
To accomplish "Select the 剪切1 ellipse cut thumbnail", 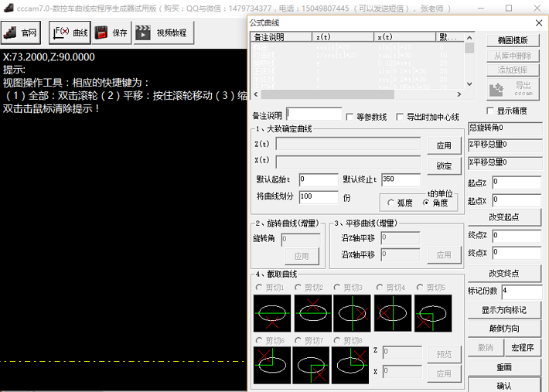I will click(x=272, y=313).
